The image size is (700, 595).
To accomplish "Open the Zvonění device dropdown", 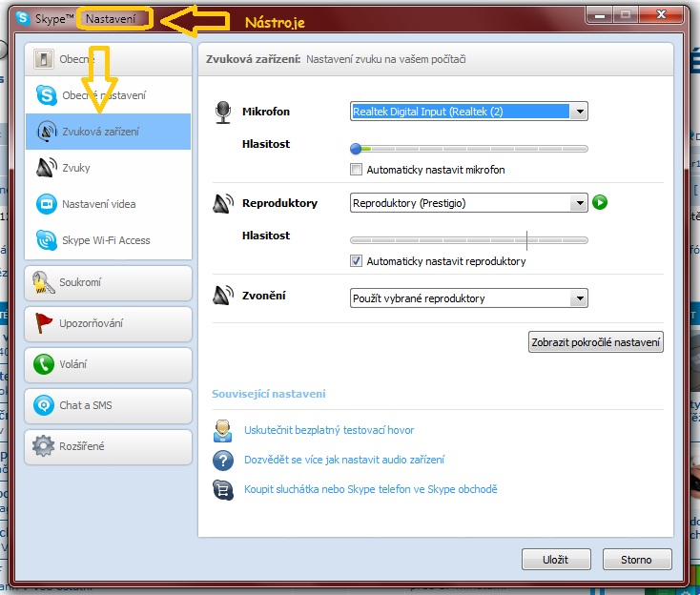I will pyautogui.click(x=469, y=298).
